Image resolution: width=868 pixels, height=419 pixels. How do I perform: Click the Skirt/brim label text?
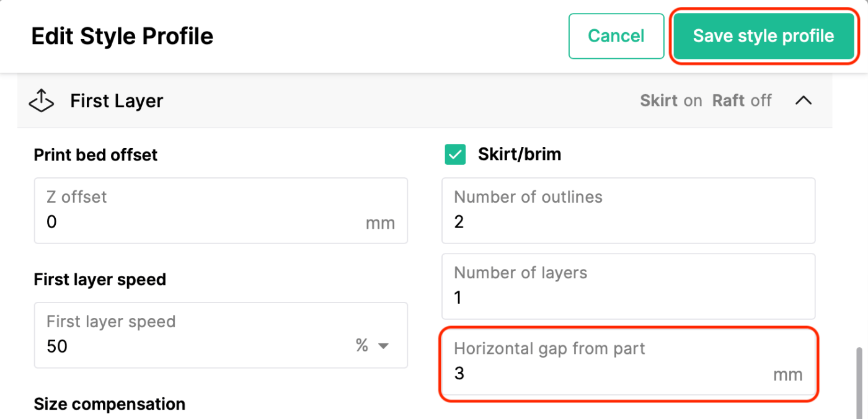[x=520, y=154]
